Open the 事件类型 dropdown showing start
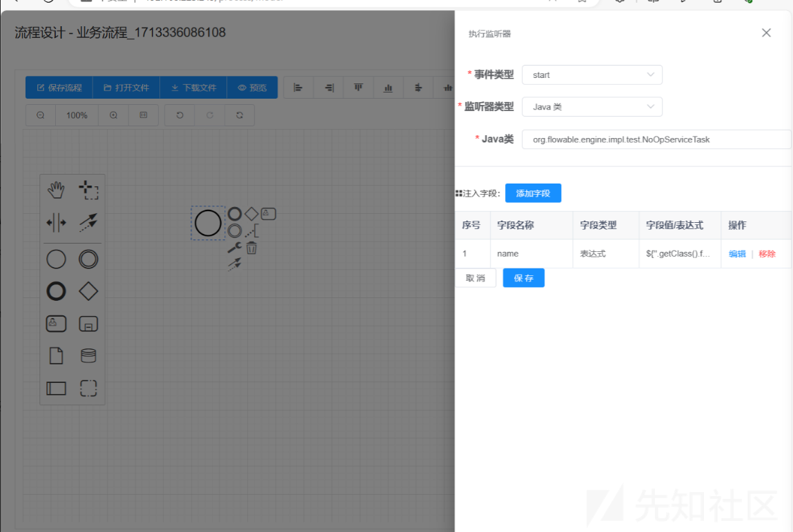The image size is (793, 532). pos(592,75)
